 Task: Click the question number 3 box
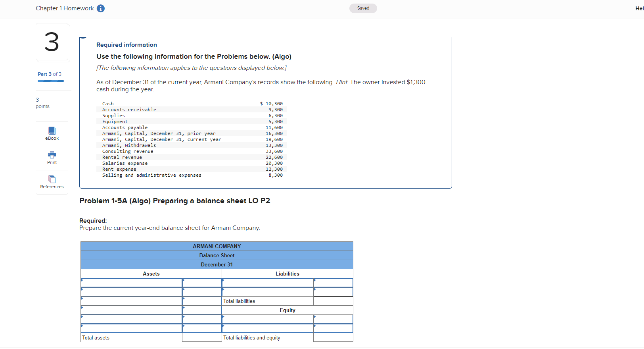coord(52,42)
